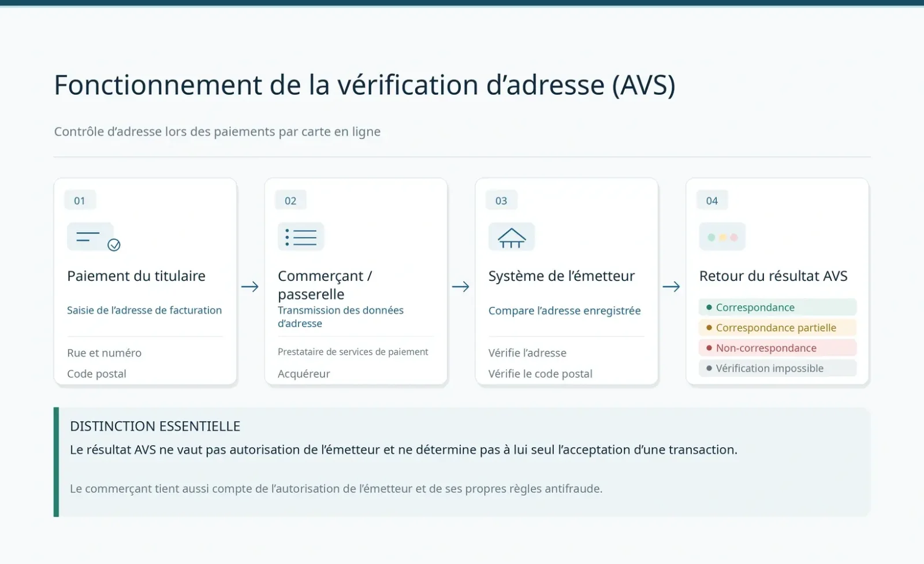Click the 'Rue et numéro' line
This screenshot has height=564, width=924.
(x=104, y=353)
